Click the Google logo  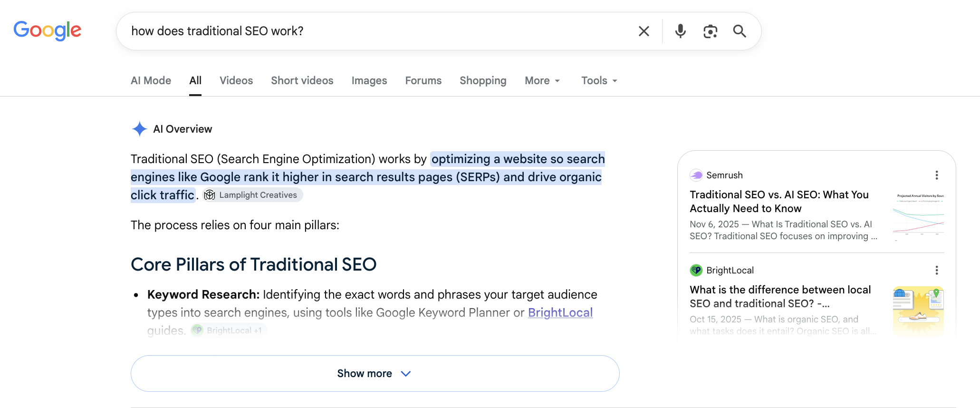click(48, 30)
